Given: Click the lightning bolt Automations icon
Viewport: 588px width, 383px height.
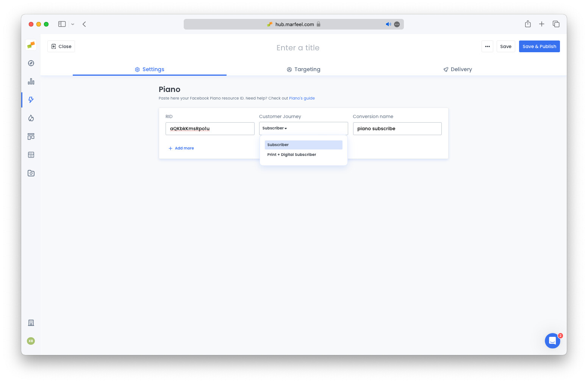Looking at the screenshot, I should click(x=31, y=100).
